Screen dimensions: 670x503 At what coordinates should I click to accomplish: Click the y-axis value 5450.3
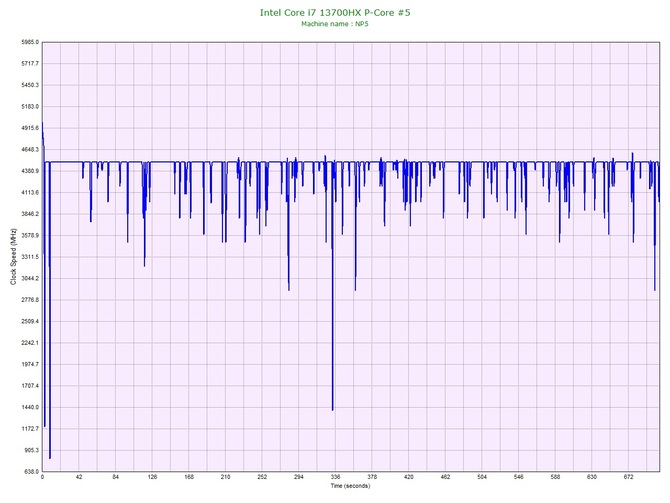pos(30,85)
